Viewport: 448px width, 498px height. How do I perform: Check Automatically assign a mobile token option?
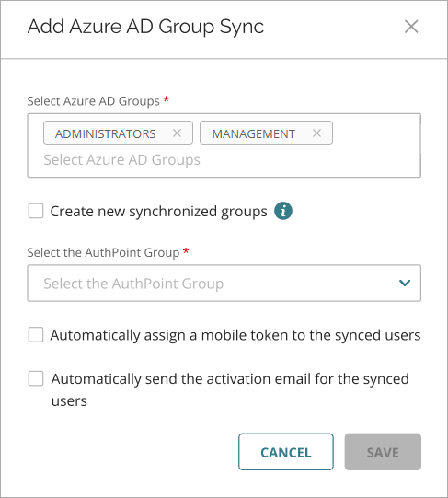36,335
